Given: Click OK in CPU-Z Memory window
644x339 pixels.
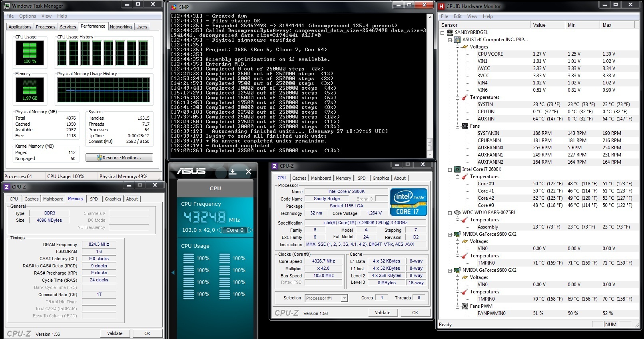Looking at the screenshot, I should (x=148, y=333).
